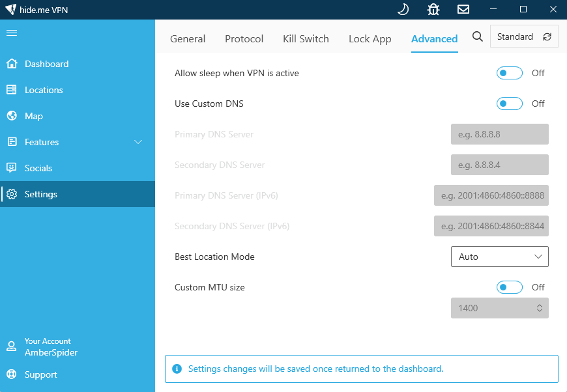Open the hamburger menu in the sidebar

tap(13, 34)
